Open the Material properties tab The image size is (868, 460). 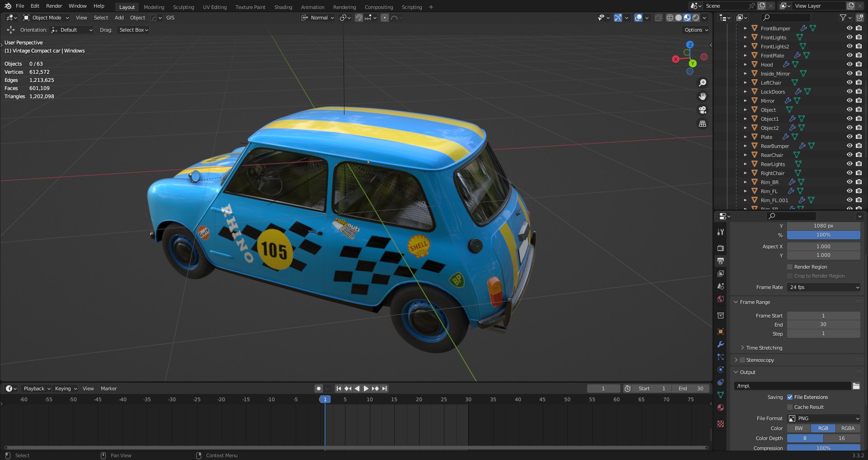pyautogui.click(x=721, y=408)
